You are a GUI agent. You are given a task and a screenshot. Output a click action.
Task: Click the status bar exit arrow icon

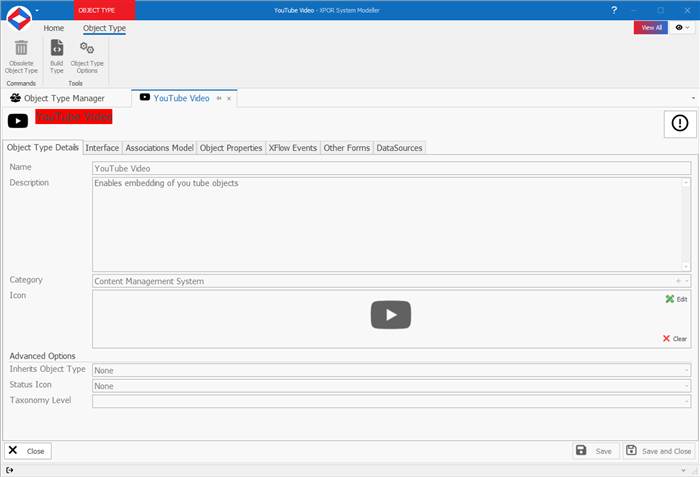[9, 470]
